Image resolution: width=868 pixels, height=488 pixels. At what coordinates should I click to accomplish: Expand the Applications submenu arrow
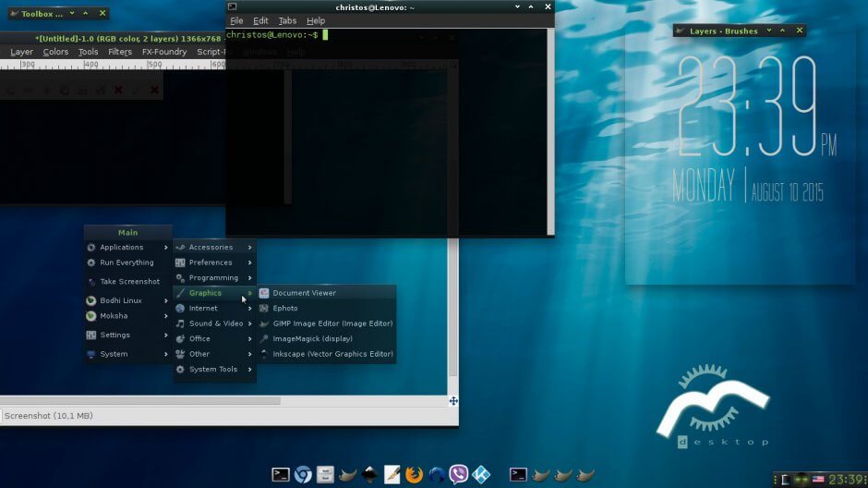165,248
